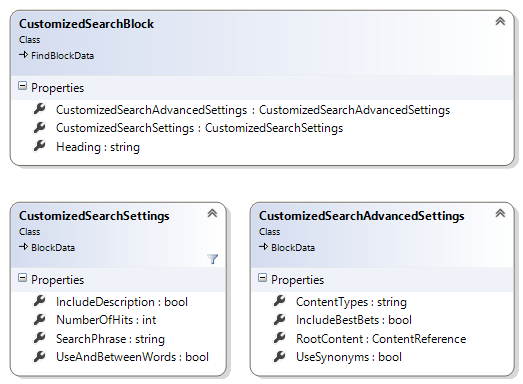Click wrench icon beside ContentTypes property
This screenshot has width=523, height=384.
[280, 301]
